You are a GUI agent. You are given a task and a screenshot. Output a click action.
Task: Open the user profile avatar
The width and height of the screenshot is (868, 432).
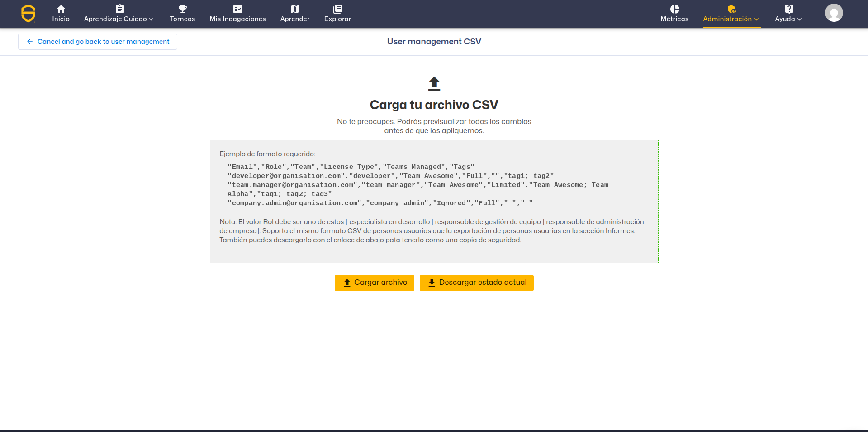coord(834,13)
